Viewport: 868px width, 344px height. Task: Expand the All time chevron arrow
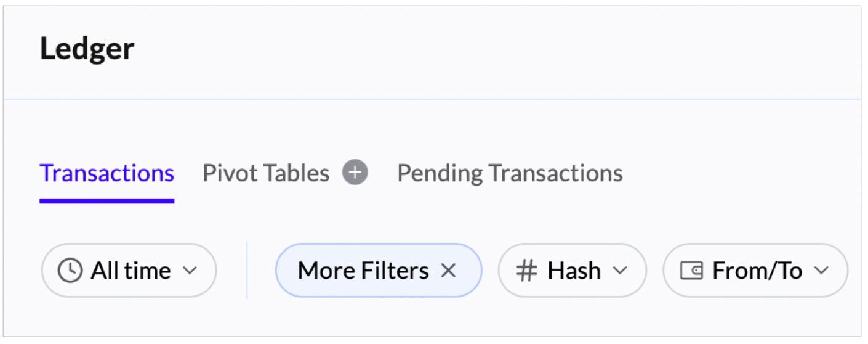190,271
